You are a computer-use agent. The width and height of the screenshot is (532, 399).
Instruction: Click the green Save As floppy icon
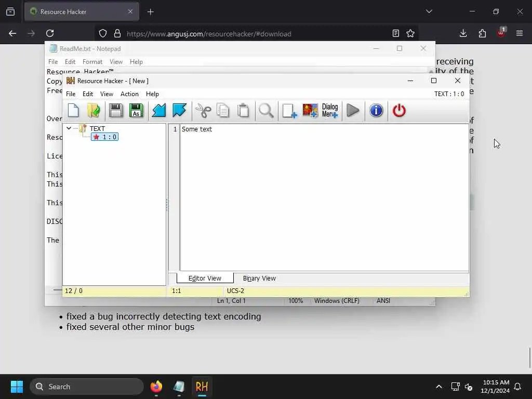(x=137, y=111)
